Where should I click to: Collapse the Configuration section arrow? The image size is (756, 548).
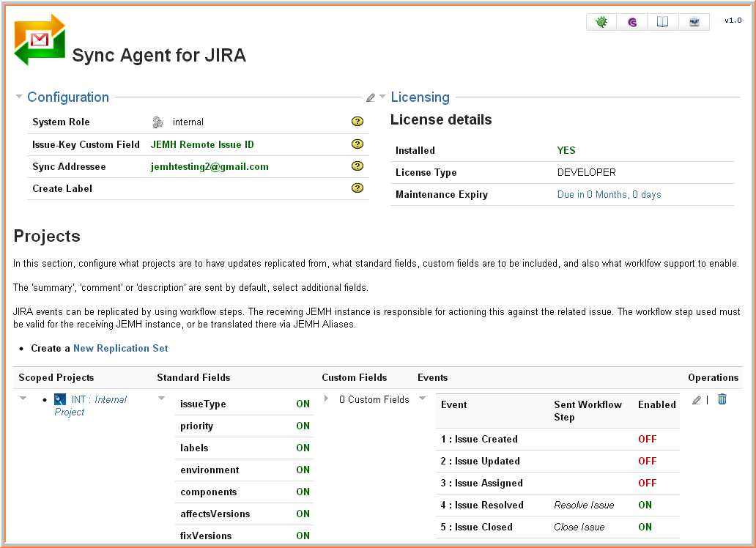19,97
